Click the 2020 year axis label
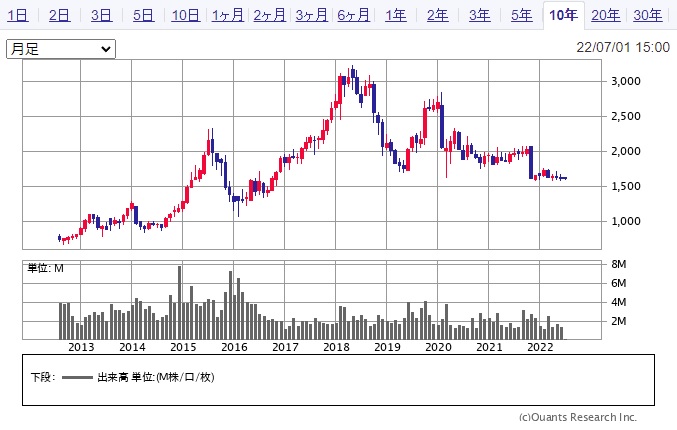 pyautogui.click(x=438, y=347)
